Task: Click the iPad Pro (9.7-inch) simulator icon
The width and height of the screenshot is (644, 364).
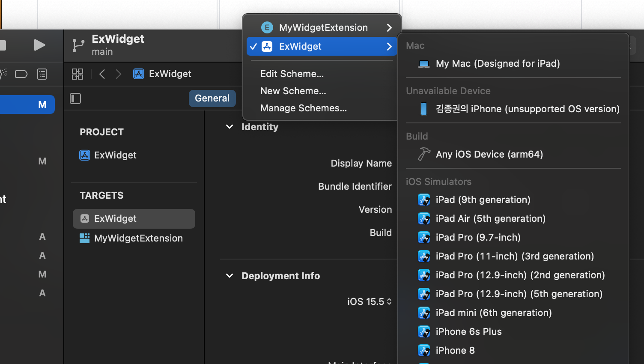Action: pos(424,237)
